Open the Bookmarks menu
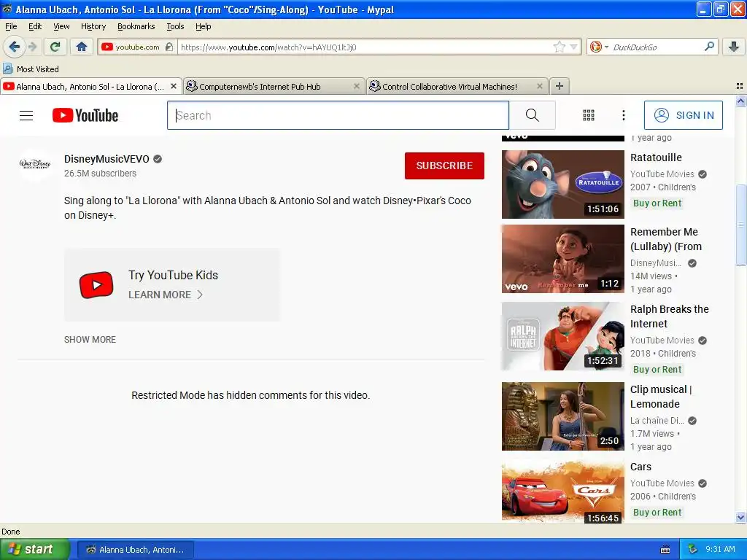747x560 pixels. [136, 26]
